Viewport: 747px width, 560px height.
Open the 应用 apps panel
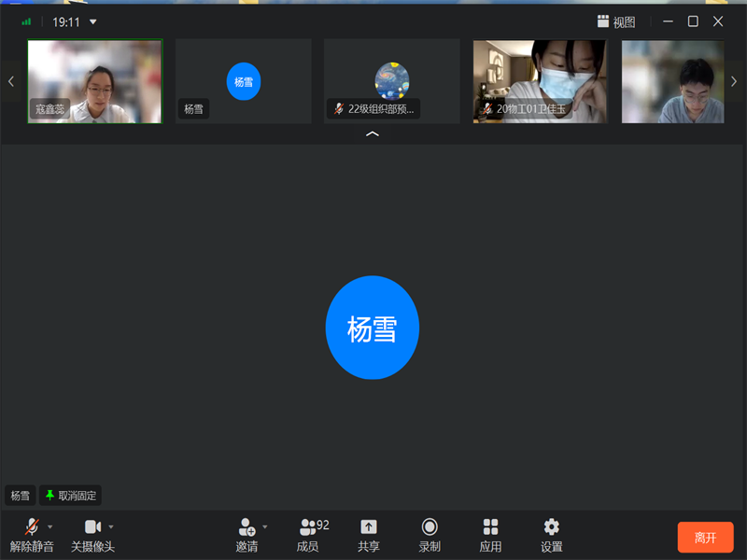pos(490,534)
